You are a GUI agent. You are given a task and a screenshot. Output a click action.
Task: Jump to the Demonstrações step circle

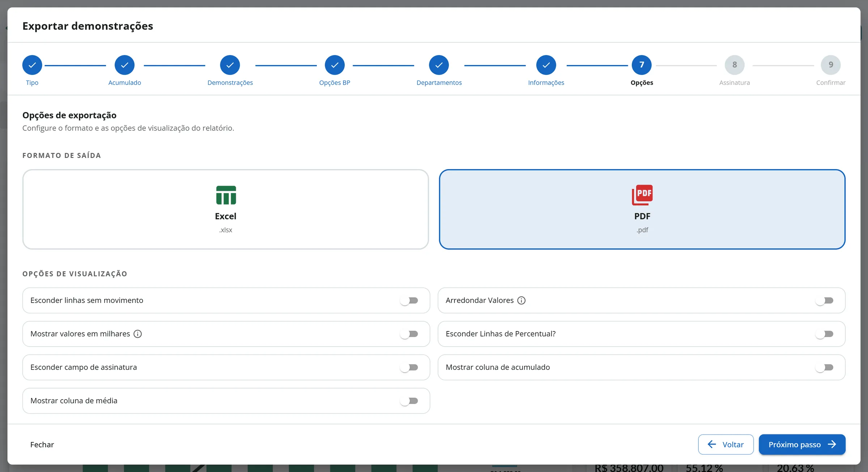230,65
